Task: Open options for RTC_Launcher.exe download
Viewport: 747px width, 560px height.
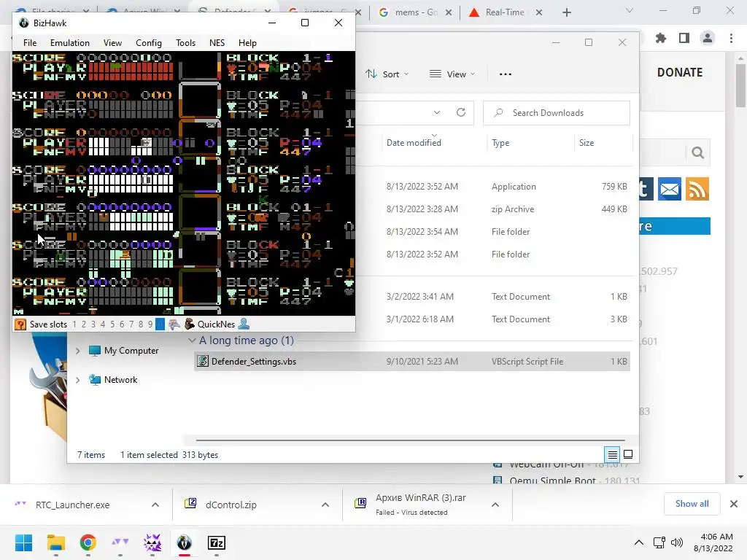Action: [x=155, y=505]
